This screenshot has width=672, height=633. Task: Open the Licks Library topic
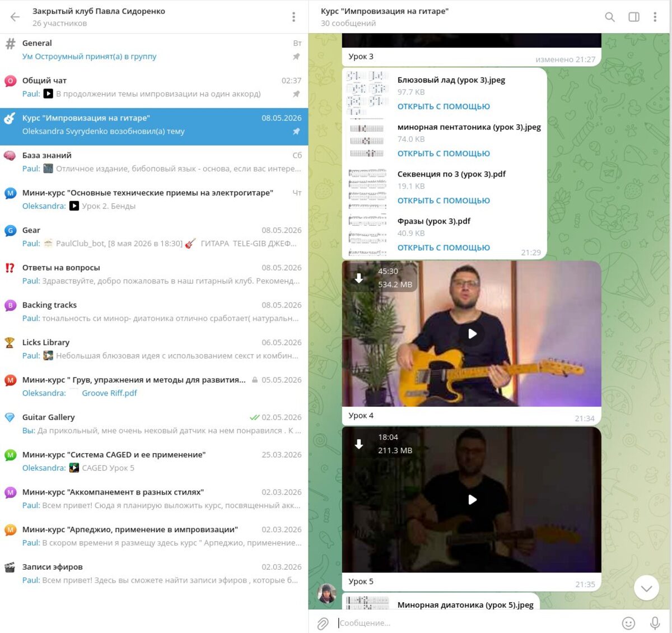[x=154, y=349]
